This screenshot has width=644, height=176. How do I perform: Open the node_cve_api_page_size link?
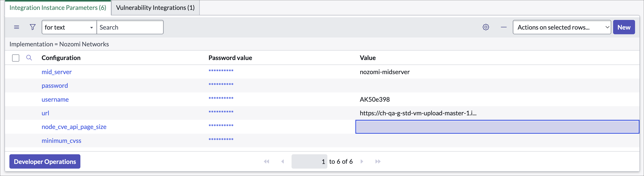[x=74, y=127]
